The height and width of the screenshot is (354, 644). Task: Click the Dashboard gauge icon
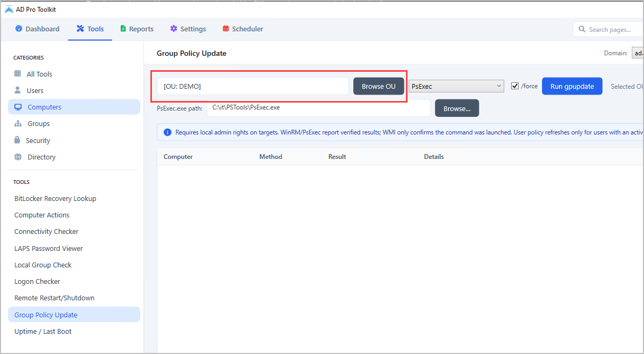[19, 29]
